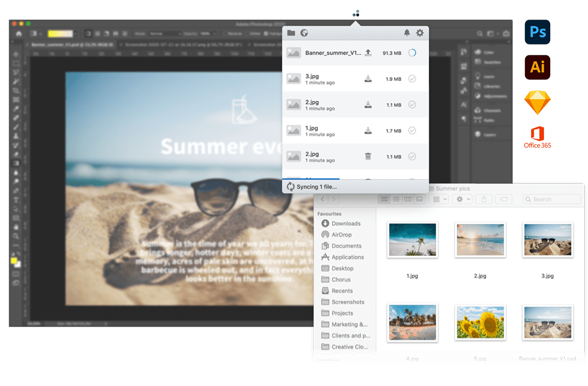Open notifications bell in the sync popup
588x386 pixels.
(x=407, y=33)
